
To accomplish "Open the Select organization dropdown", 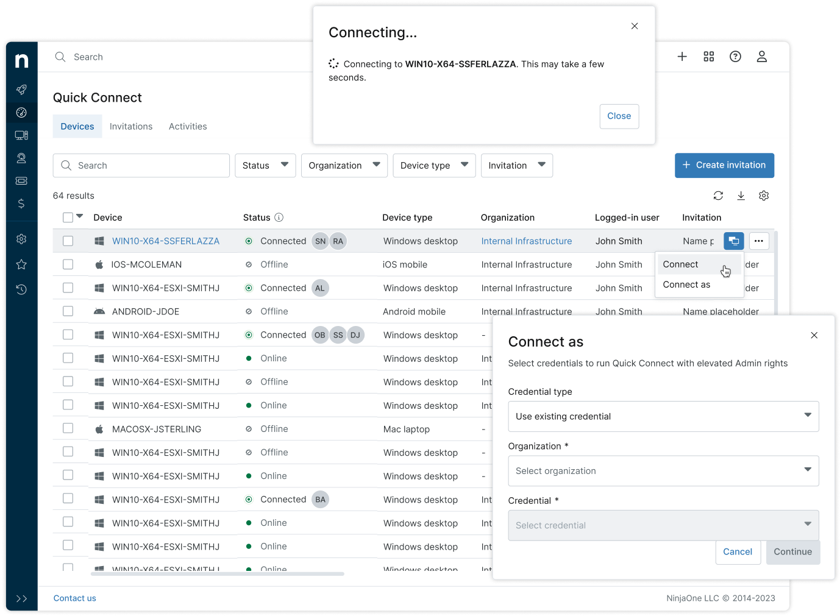I will tap(663, 471).
